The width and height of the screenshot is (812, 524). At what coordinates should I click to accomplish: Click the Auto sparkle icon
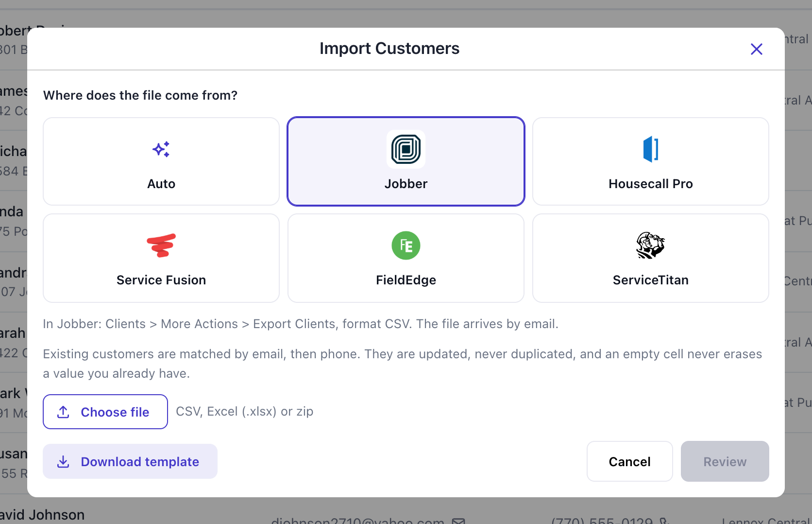(x=161, y=149)
